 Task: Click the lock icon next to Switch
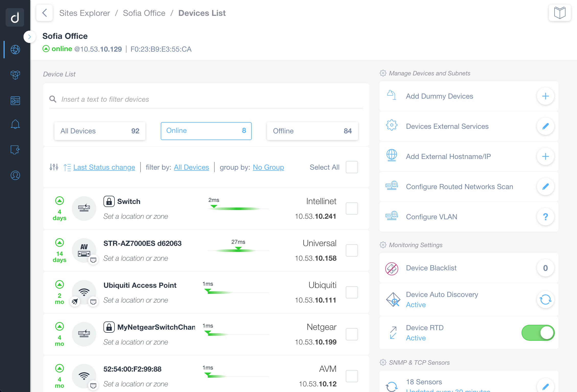[109, 201]
